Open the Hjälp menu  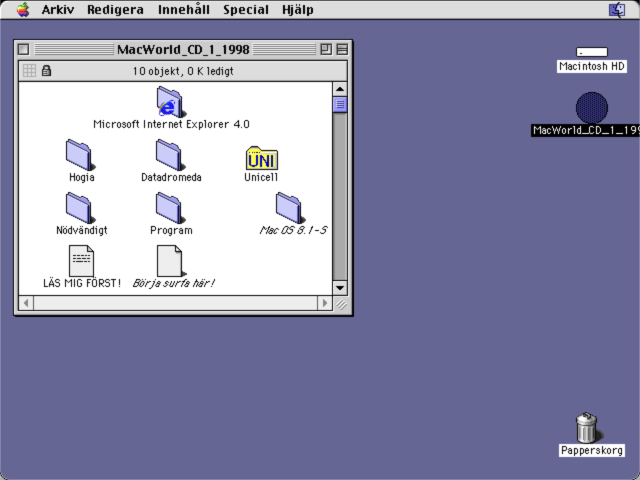298,9
